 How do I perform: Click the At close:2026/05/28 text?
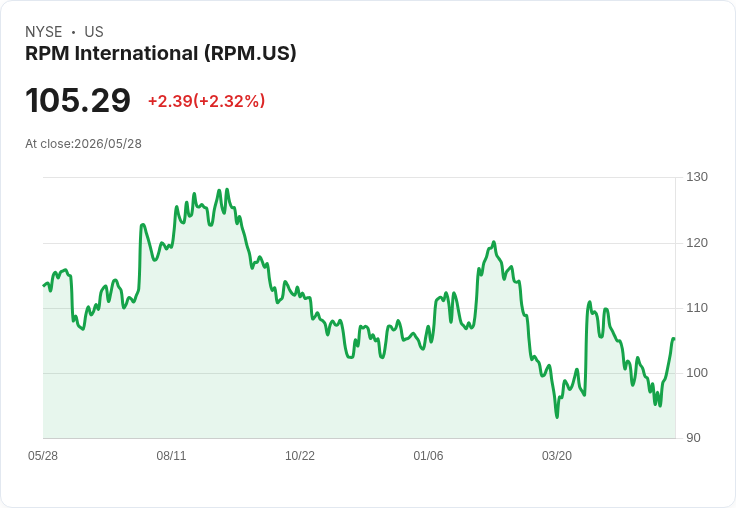pos(84,144)
